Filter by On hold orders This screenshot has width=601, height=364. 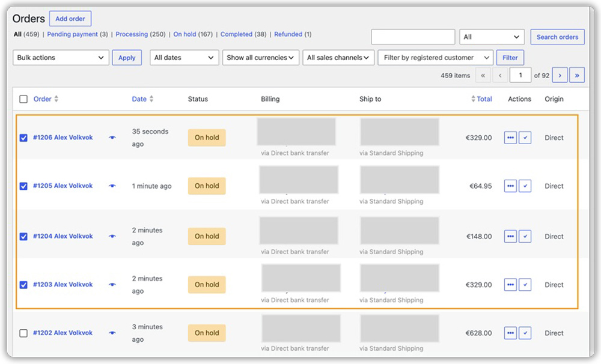pos(185,34)
